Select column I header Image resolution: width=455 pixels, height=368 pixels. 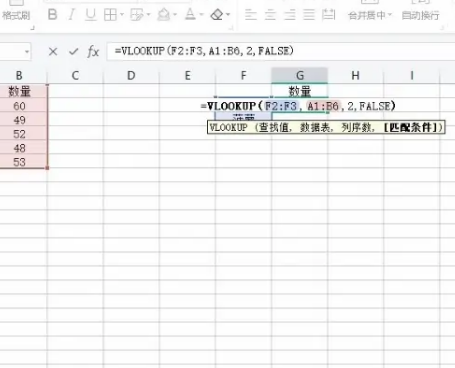(x=412, y=76)
